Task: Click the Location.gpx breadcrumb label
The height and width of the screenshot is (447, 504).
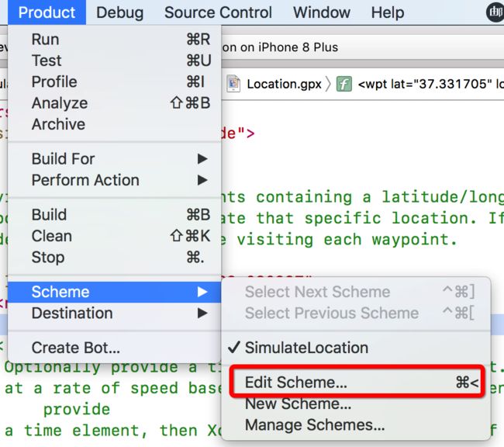Action: pyautogui.click(x=284, y=85)
